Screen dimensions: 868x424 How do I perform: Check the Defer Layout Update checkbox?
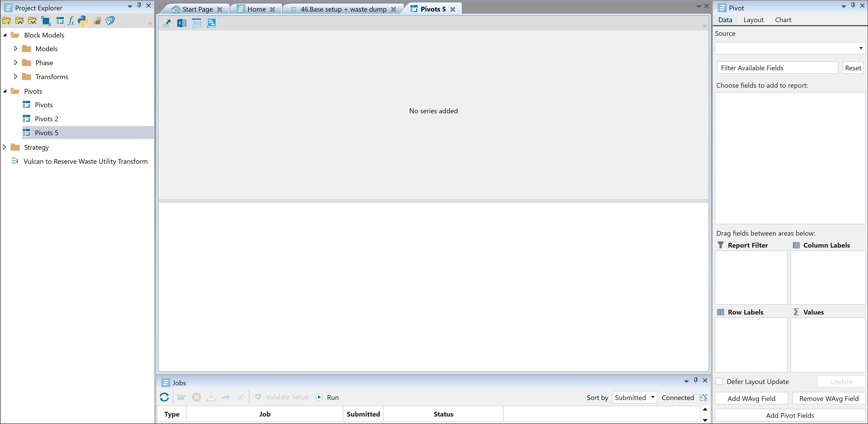click(719, 381)
